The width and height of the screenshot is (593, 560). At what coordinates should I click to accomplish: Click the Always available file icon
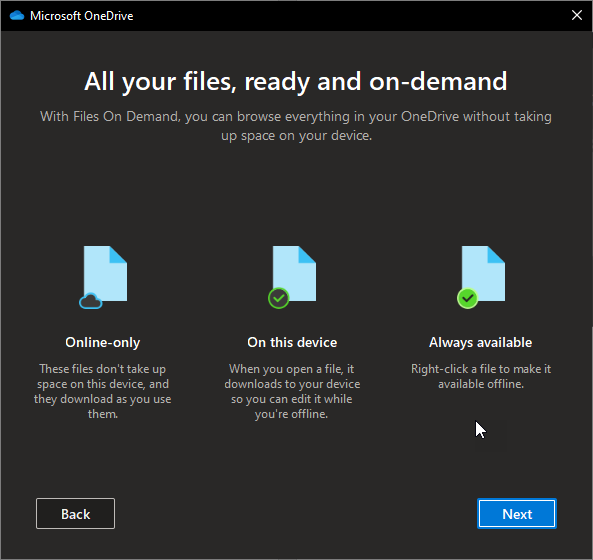[481, 277]
